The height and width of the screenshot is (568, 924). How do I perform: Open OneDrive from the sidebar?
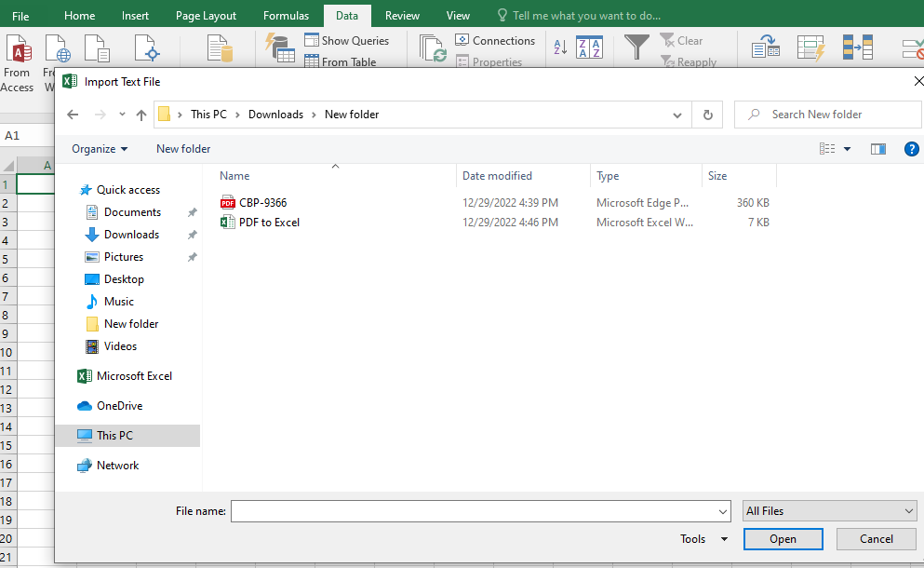pos(120,405)
